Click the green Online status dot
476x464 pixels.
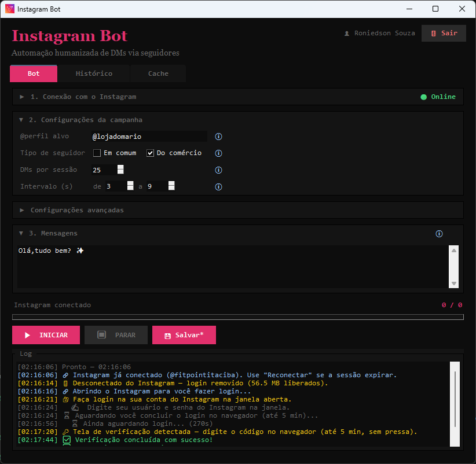[x=423, y=97]
